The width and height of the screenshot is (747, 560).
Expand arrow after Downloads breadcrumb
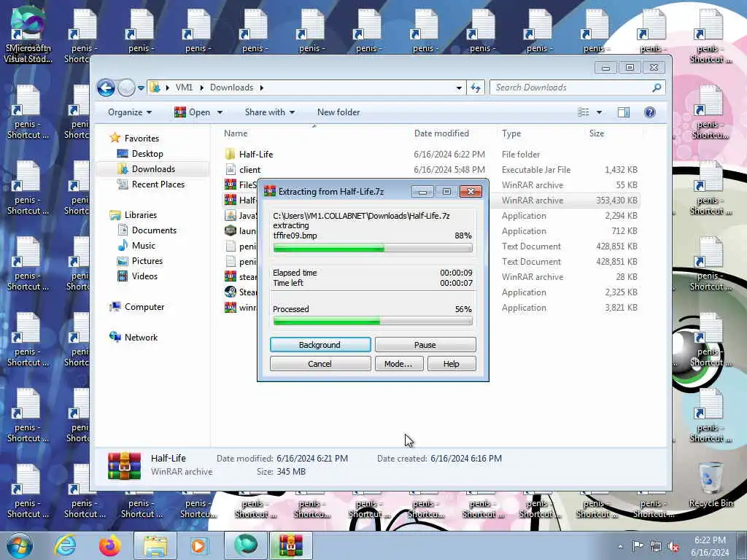(262, 87)
